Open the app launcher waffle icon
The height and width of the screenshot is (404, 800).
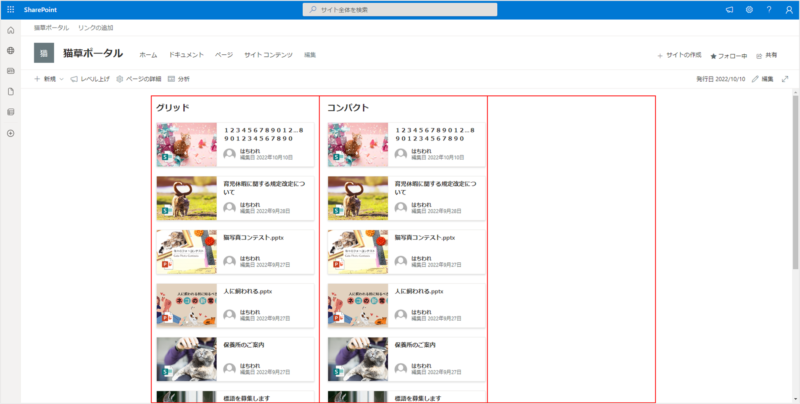(x=10, y=9)
